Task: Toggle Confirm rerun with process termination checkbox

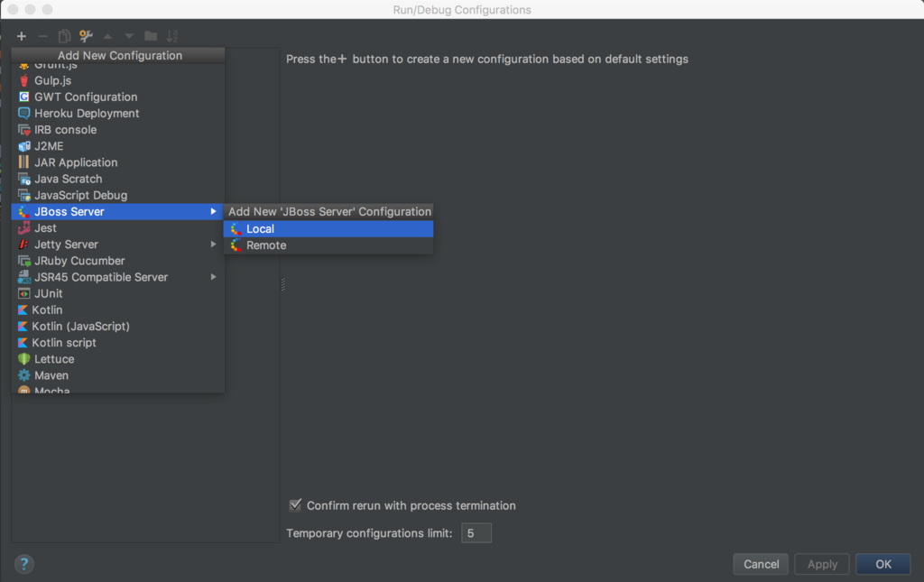Action: pos(295,504)
